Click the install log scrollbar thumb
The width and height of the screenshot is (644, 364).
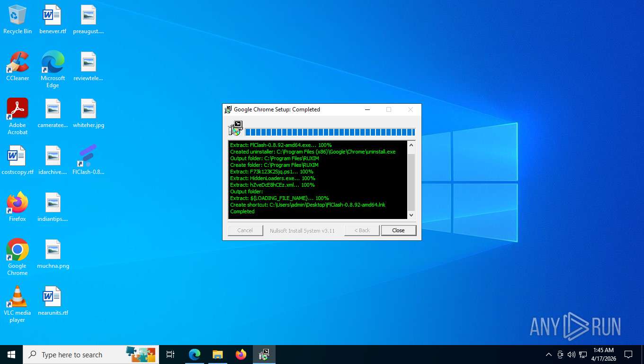pyautogui.click(x=411, y=182)
